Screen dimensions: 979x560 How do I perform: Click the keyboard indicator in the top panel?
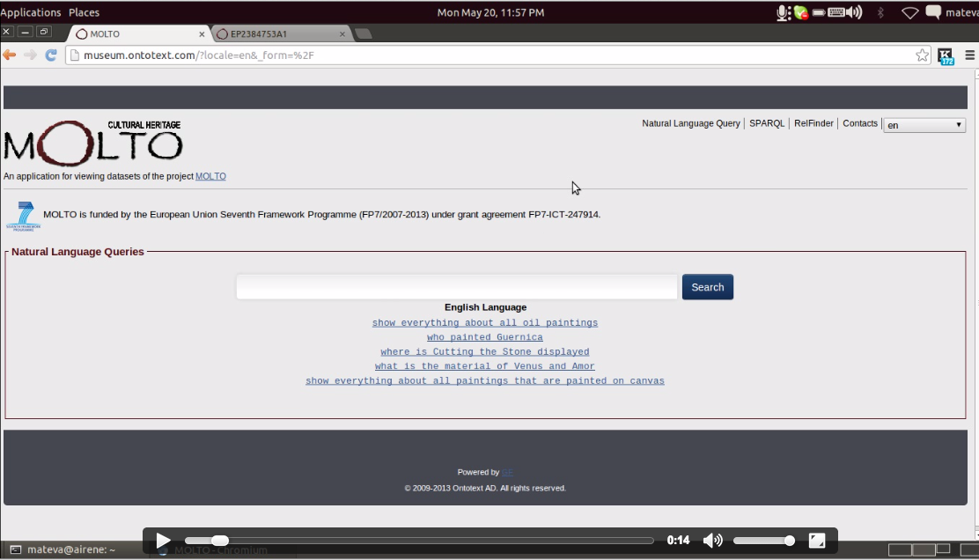point(836,12)
